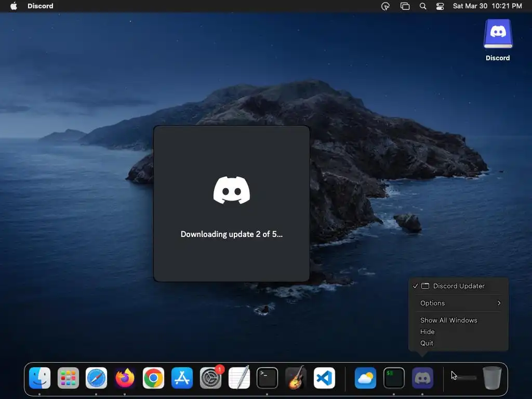Click the cursor utility icon in menu bar

[385, 6]
